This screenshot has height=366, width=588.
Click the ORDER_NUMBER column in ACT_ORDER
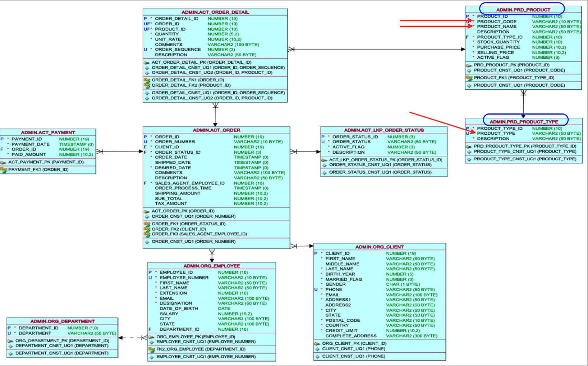[x=216, y=142]
